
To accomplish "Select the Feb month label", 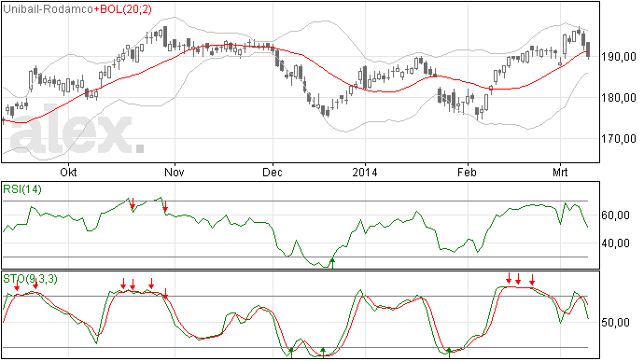I will coord(468,172).
